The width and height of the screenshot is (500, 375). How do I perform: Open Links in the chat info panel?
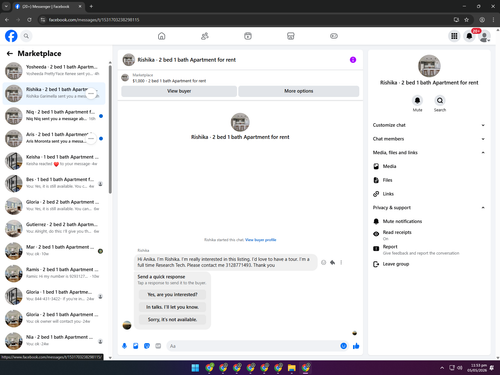(x=428, y=194)
